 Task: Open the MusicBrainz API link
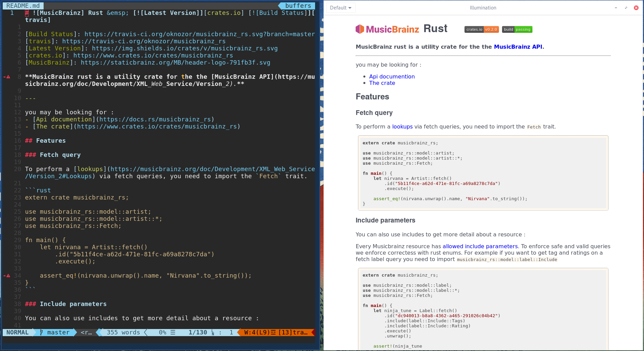click(518, 47)
